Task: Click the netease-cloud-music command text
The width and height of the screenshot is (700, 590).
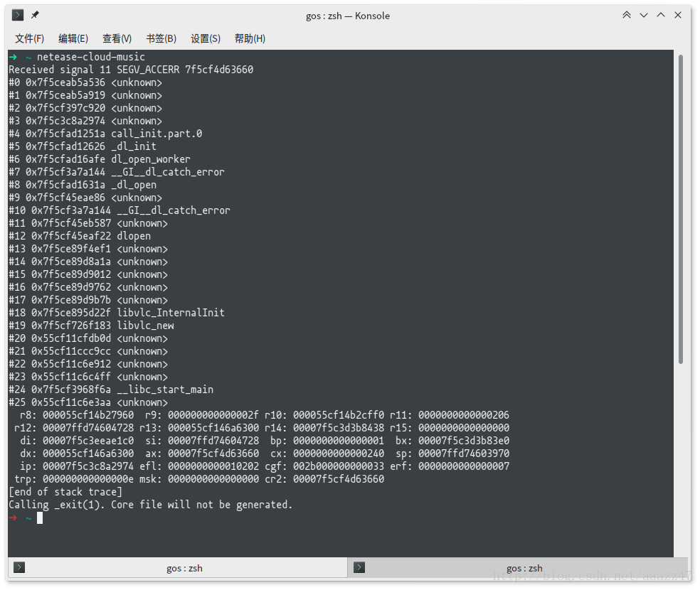Action: click(91, 57)
